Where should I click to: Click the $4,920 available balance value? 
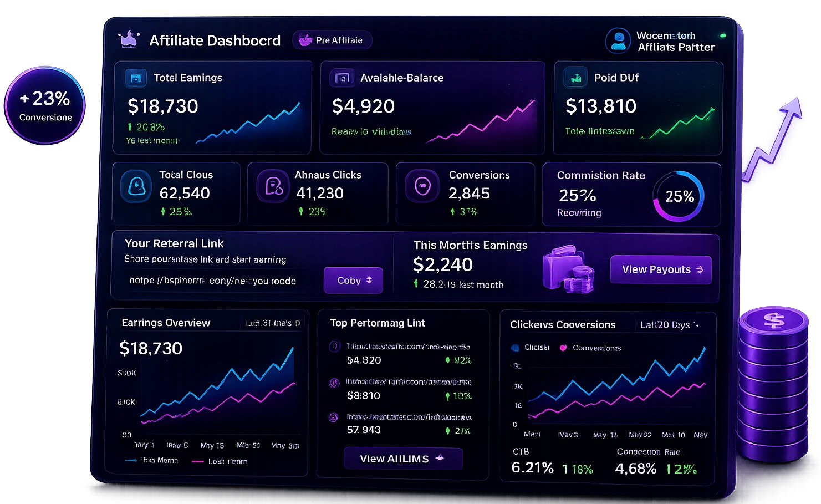[x=363, y=106]
